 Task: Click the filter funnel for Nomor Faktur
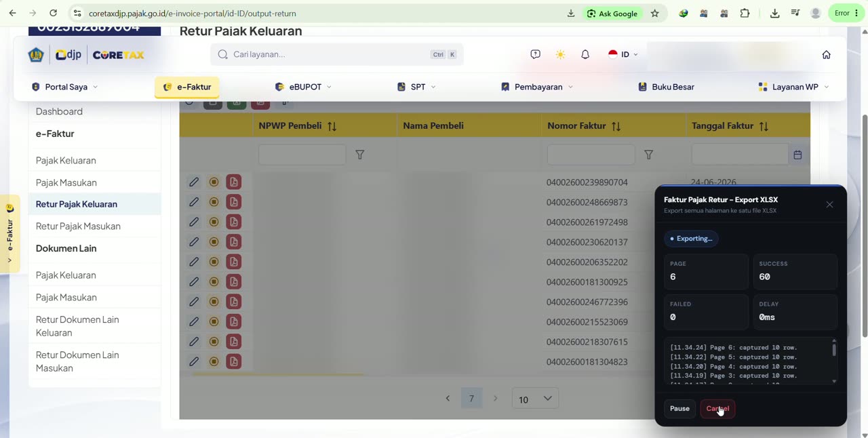[x=648, y=155]
